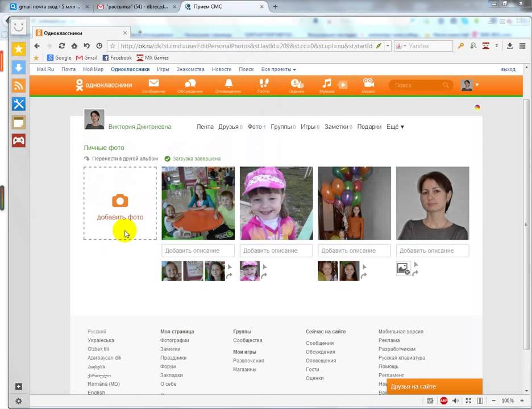
Task: Open the Ratings icon in orange bar
Action: (x=297, y=84)
